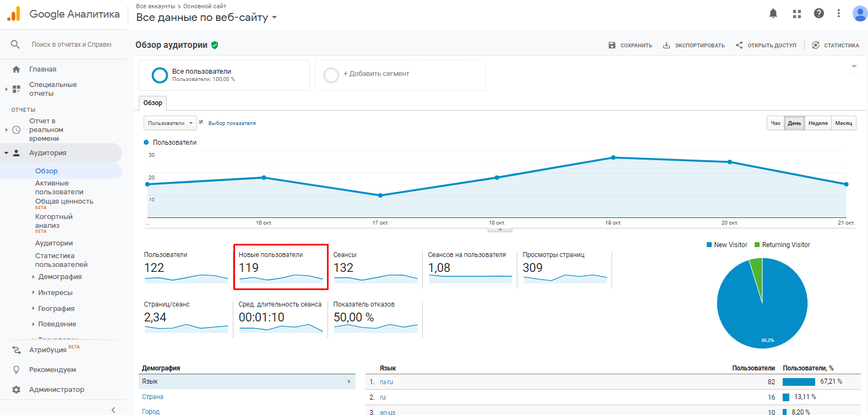Click the ЭКСПОРТИРОВАТЬ button
Image resolution: width=868 pixels, height=415 pixels.
pos(694,45)
